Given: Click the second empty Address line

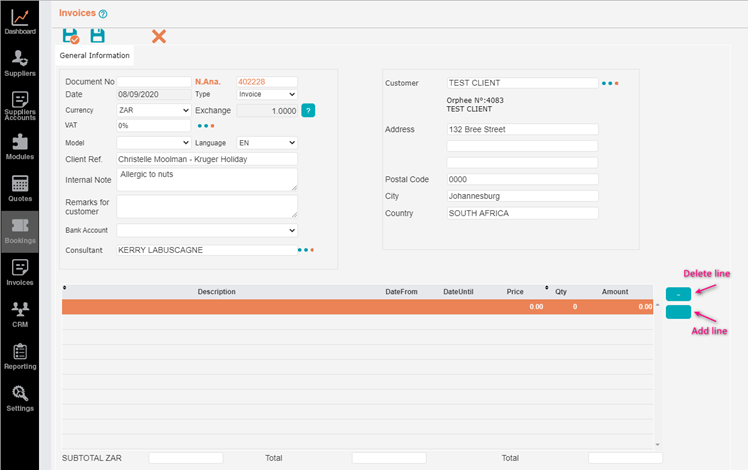Looking at the screenshot, I should pyautogui.click(x=523, y=146).
